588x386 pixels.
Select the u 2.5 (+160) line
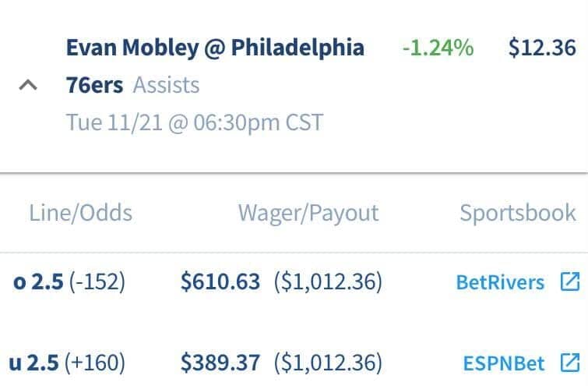67,363
